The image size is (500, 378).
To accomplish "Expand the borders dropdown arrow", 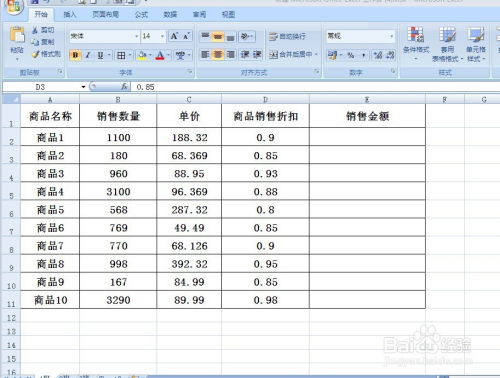I will (130, 55).
